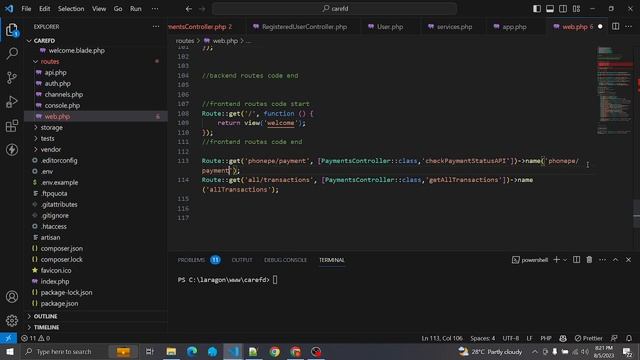Viewport: 640px width, 360px height.
Task: Open the Go menu
Action: (x=118, y=9)
